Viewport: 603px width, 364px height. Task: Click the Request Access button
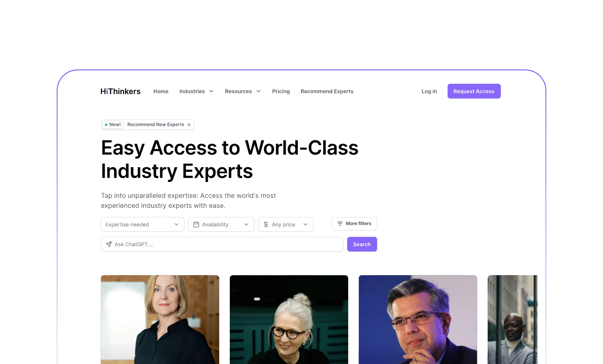(x=474, y=91)
